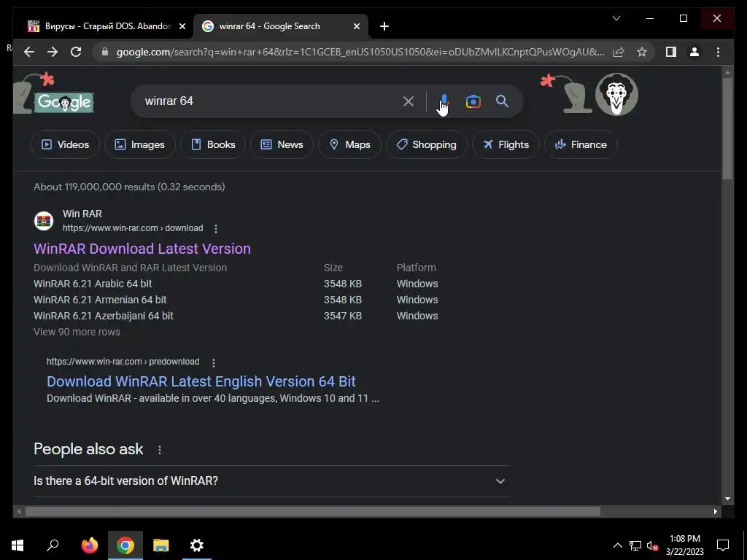The width and height of the screenshot is (747, 560).
Task: Go forward with the browser arrow
Action: pos(53,52)
